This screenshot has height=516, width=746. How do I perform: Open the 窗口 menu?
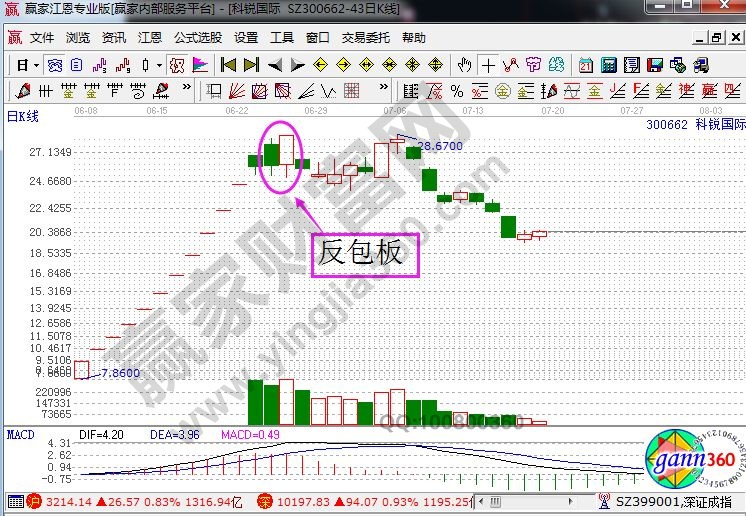[318, 38]
